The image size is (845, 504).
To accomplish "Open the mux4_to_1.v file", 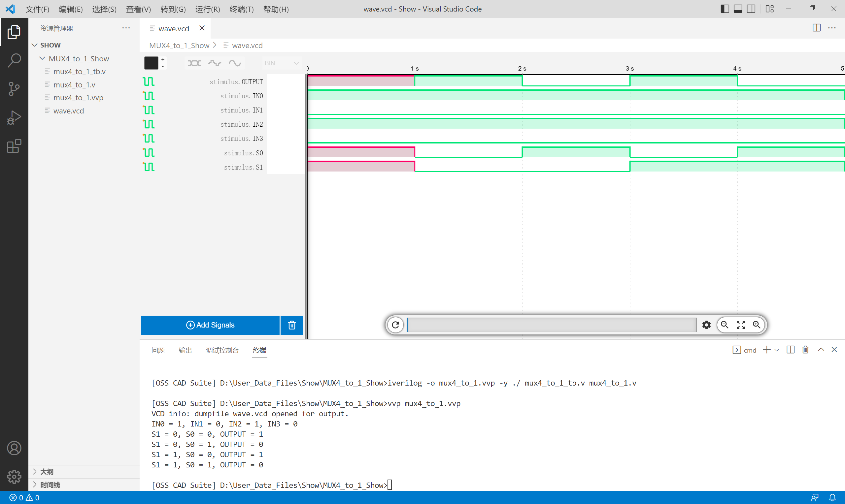I will pos(74,85).
